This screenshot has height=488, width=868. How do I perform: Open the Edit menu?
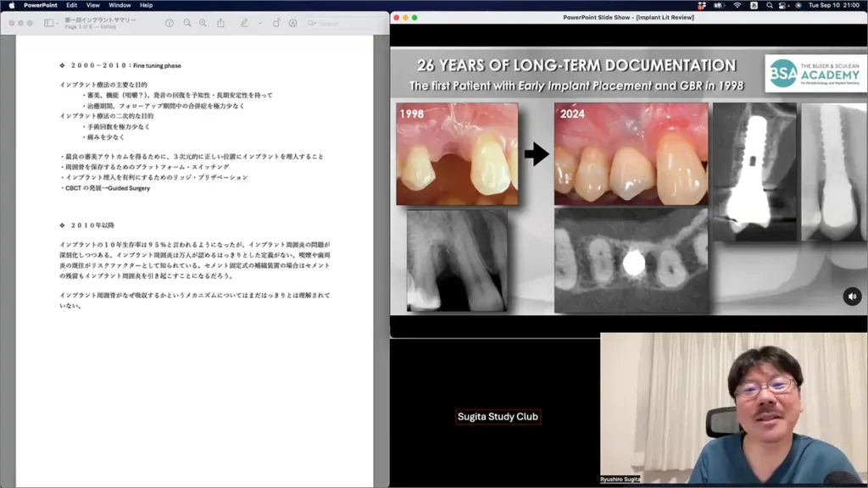pyautogui.click(x=72, y=5)
